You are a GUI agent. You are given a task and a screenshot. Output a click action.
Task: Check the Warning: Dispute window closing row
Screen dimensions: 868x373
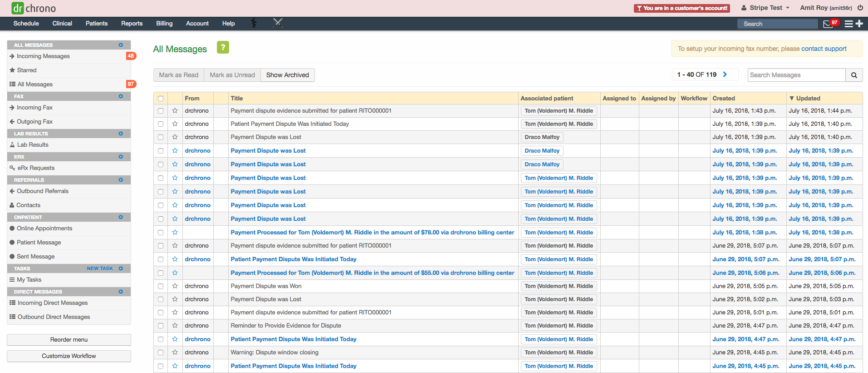(161, 353)
